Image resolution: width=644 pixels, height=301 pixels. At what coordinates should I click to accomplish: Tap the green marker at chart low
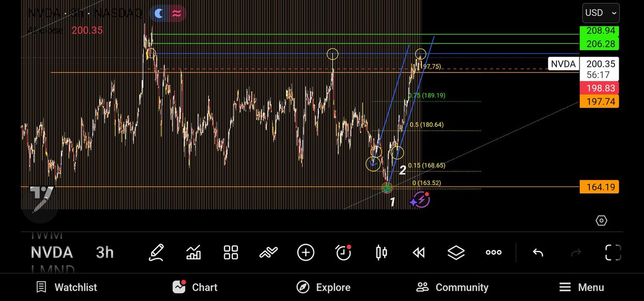(x=387, y=188)
